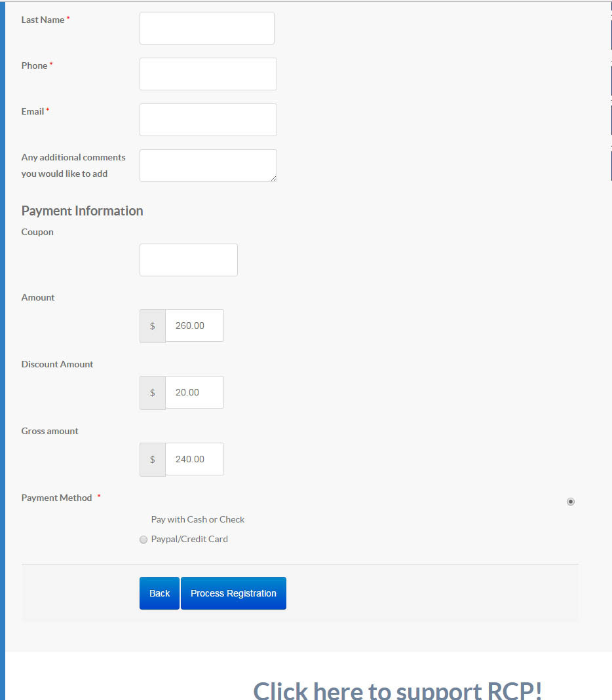Click the Gross amount field showing 240.00

point(194,459)
